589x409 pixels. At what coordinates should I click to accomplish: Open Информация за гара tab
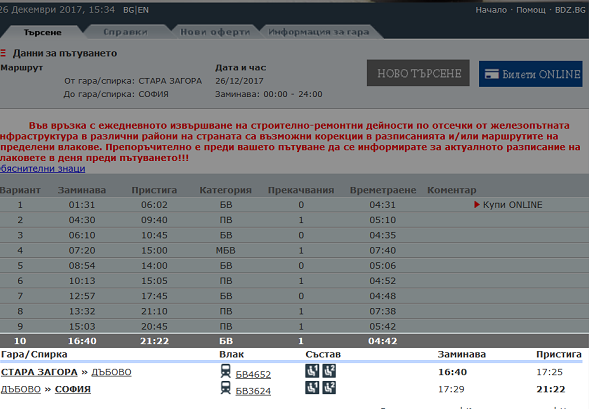pyautogui.click(x=319, y=32)
